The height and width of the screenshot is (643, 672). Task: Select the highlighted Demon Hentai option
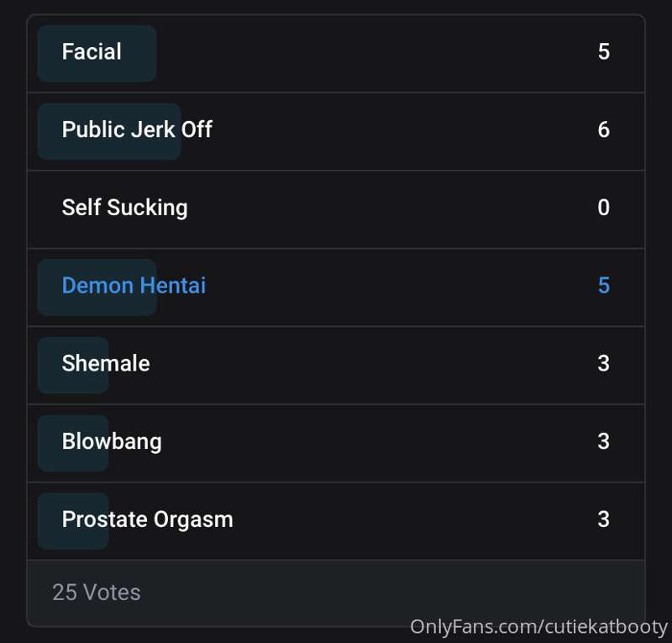335,287
